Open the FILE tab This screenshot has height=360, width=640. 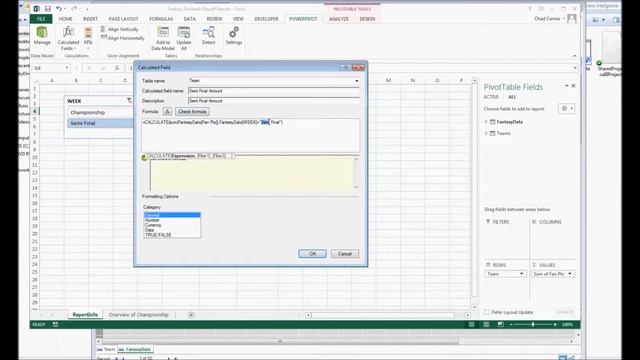point(41,19)
